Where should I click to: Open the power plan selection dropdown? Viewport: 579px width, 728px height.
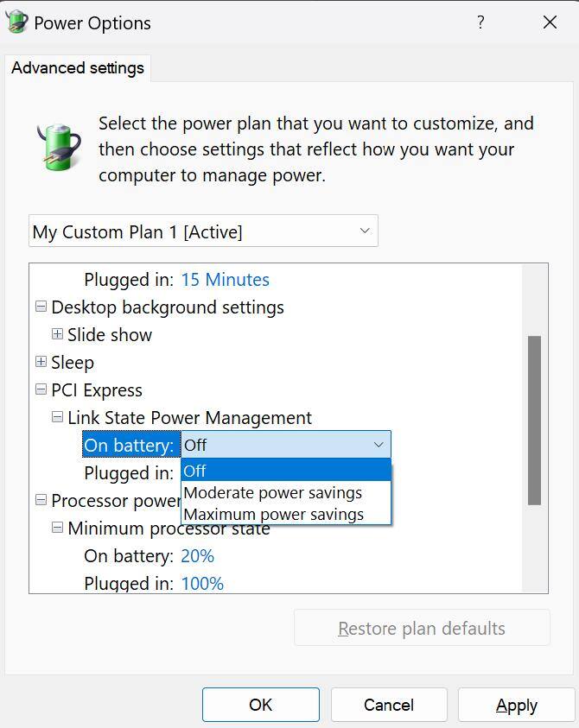(x=203, y=231)
